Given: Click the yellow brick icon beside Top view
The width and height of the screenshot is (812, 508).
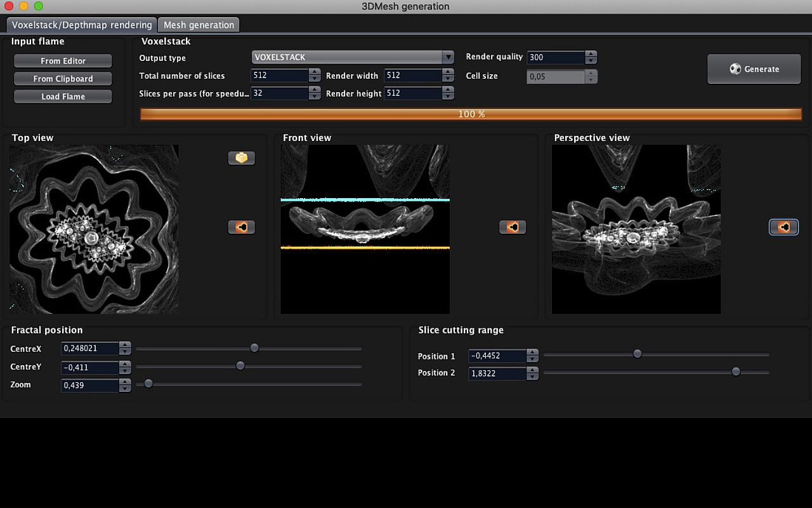Looking at the screenshot, I should point(241,158).
